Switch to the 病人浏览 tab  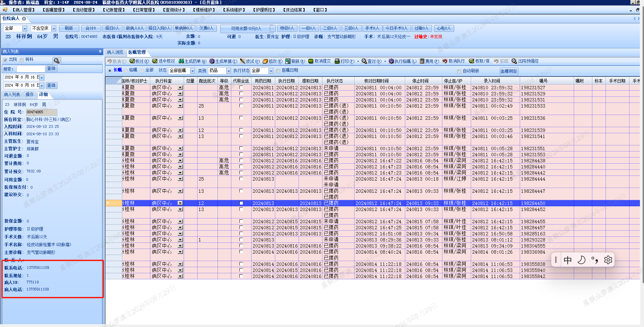coord(115,52)
